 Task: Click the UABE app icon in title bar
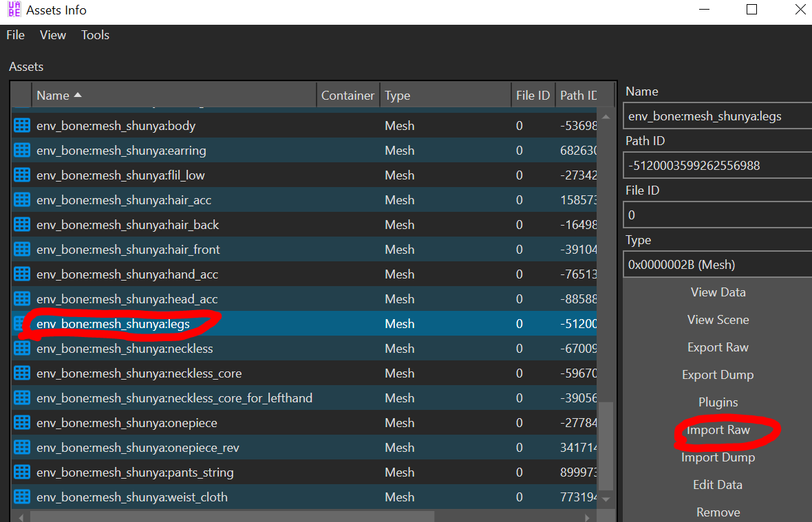click(14, 10)
